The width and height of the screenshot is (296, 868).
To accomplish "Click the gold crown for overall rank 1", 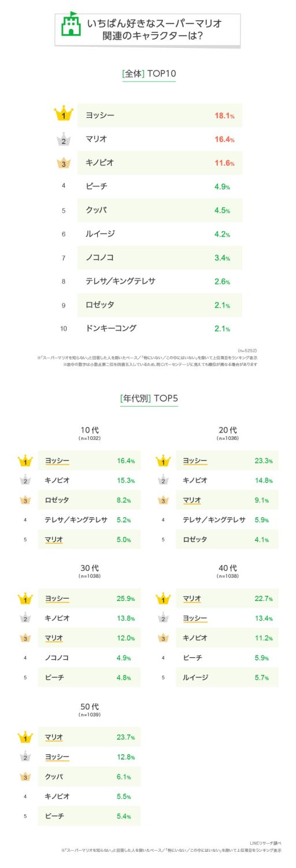I will (x=64, y=115).
